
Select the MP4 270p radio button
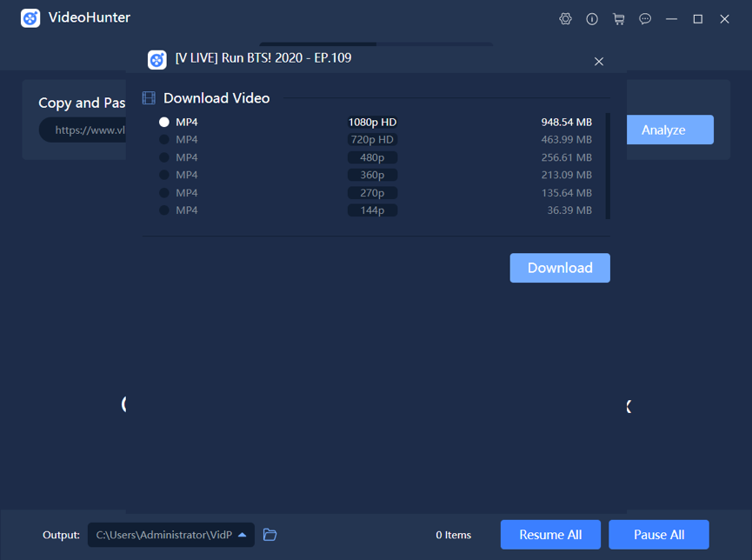[164, 192]
